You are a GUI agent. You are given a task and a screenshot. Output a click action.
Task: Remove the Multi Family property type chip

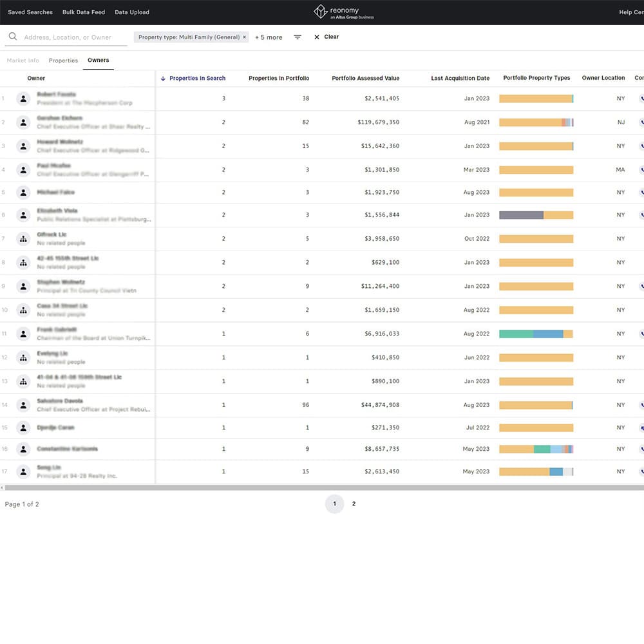click(x=245, y=37)
